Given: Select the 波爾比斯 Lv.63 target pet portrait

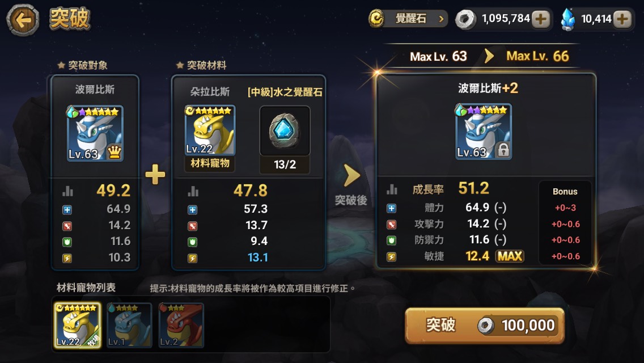Looking at the screenshot, I should (x=95, y=133).
